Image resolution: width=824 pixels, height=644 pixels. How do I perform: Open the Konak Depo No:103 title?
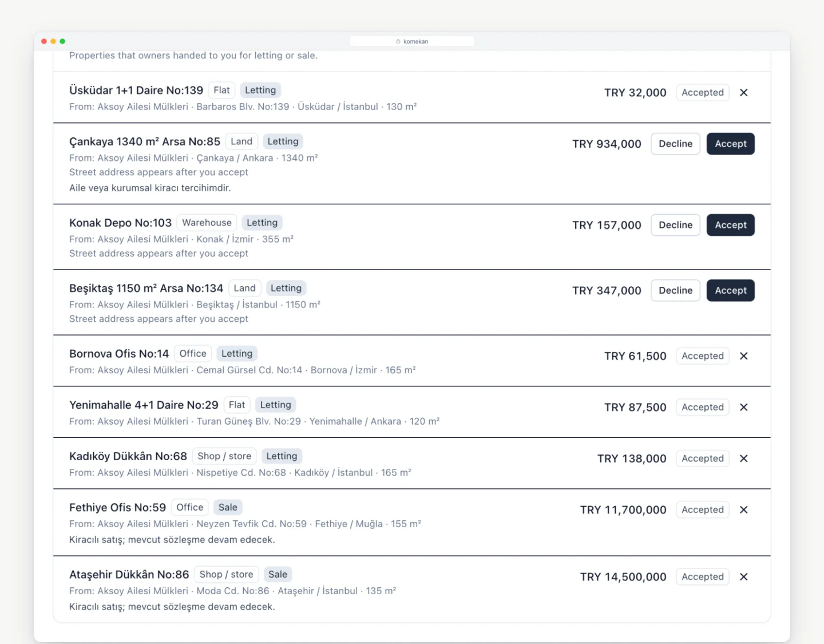(120, 223)
